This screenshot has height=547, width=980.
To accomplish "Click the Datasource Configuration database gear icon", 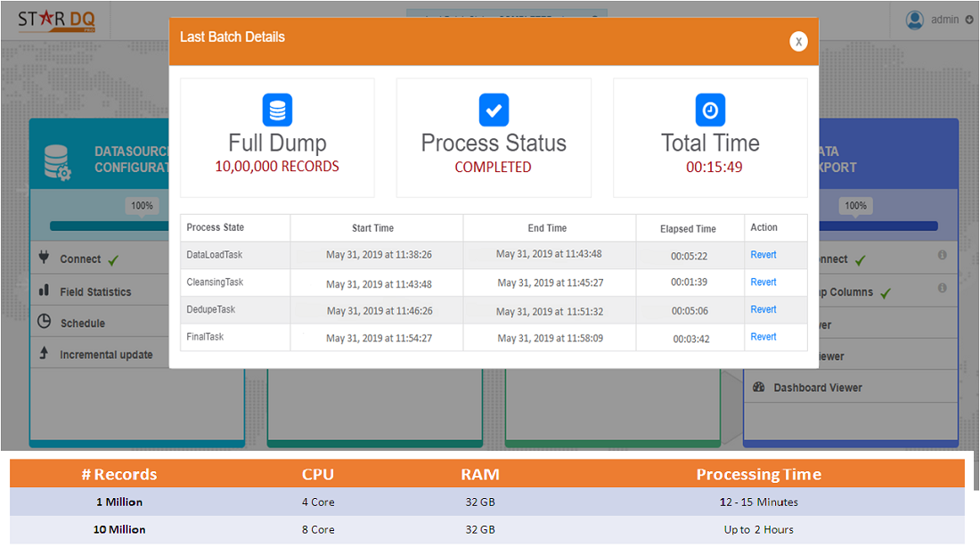I will pos(57,161).
